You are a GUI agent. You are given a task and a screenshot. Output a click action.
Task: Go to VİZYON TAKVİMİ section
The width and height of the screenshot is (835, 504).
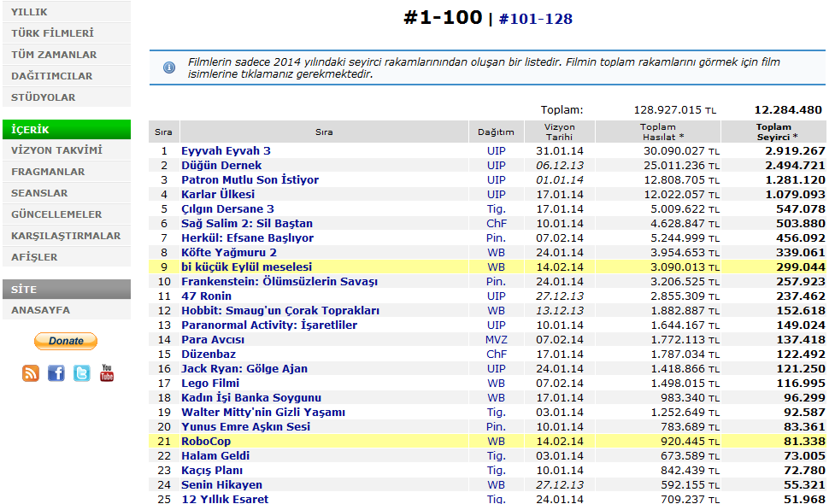pyautogui.click(x=56, y=150)
